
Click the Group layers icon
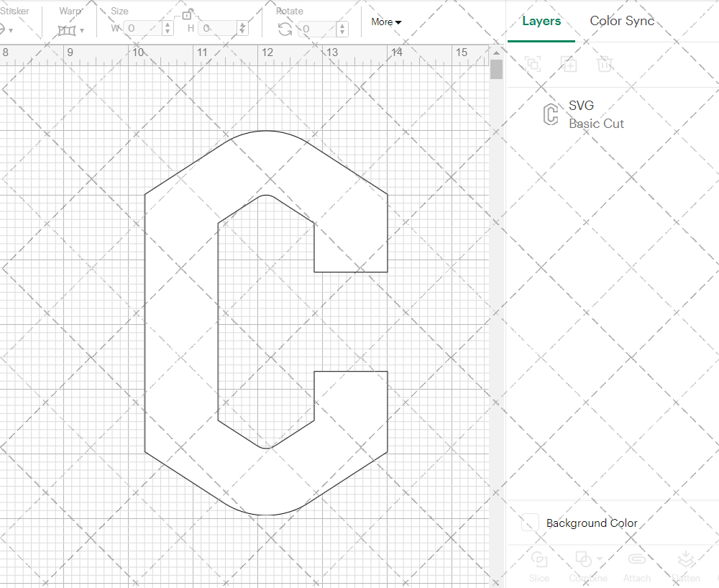click(x=533, y=64)
